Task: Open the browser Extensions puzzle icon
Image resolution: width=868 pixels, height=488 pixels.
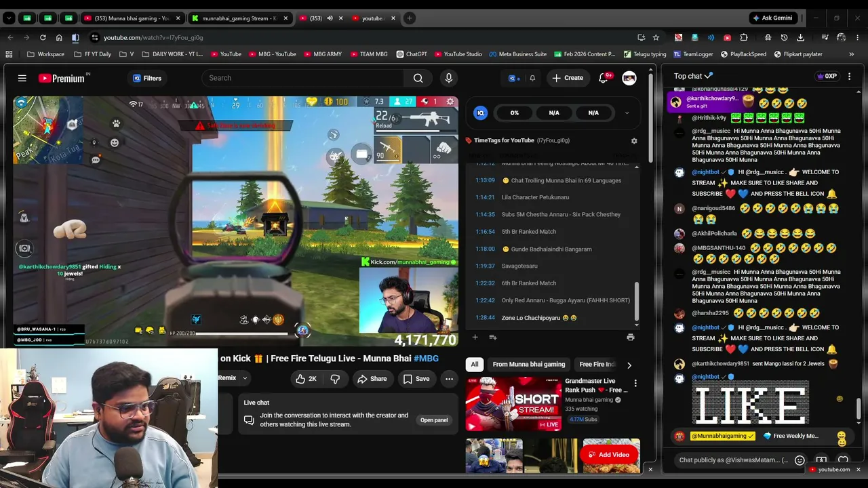Action: point(744,37)
